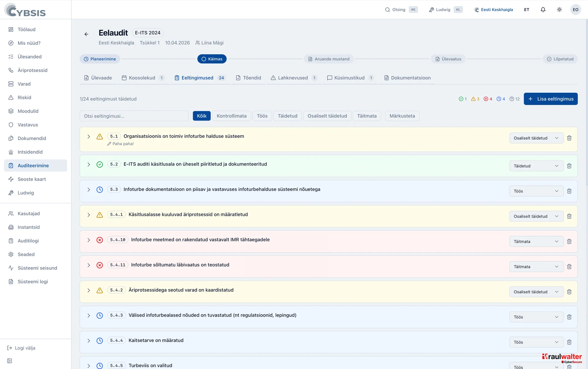The image size is (588, 369).
Task: Expand requirement 5.1 row chevron
Action: coord(89,137)
